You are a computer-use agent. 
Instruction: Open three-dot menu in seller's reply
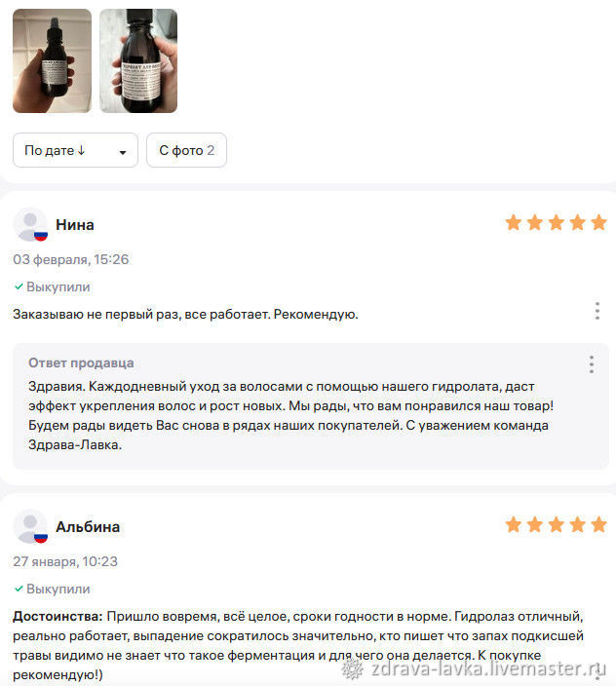592,364
